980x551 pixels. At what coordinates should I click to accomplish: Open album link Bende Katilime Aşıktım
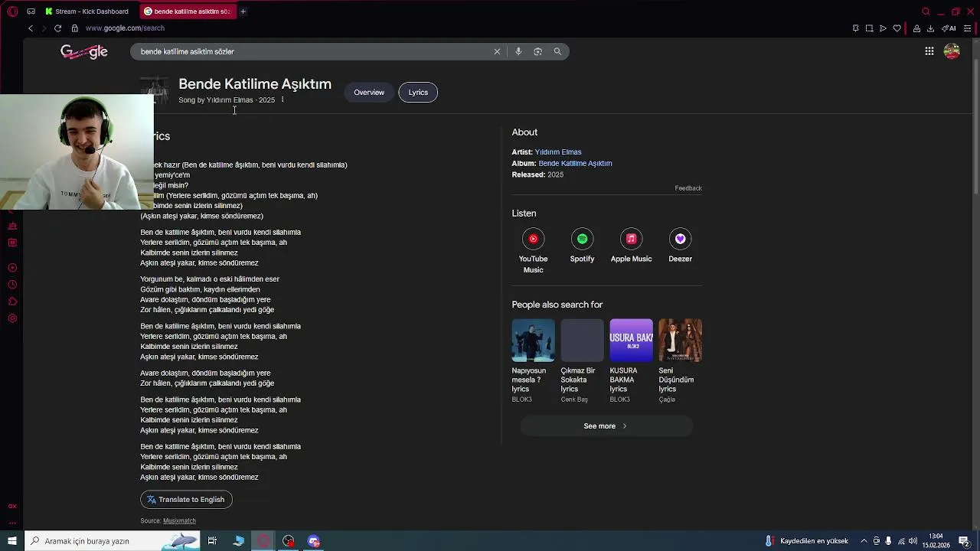(x=575, y=164)
